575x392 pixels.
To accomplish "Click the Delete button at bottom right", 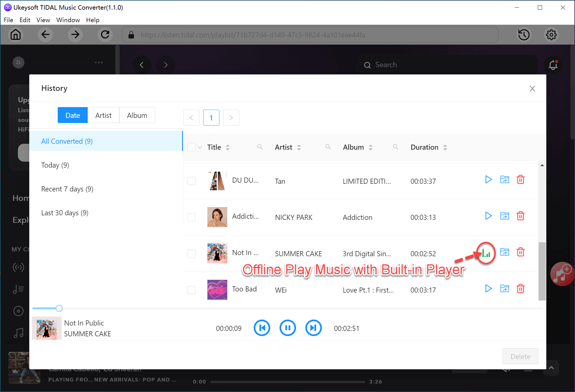I will tap(520, 356).
